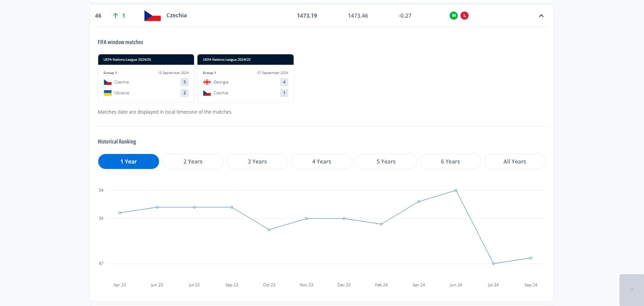Click the red L result badge

(464, 16)
